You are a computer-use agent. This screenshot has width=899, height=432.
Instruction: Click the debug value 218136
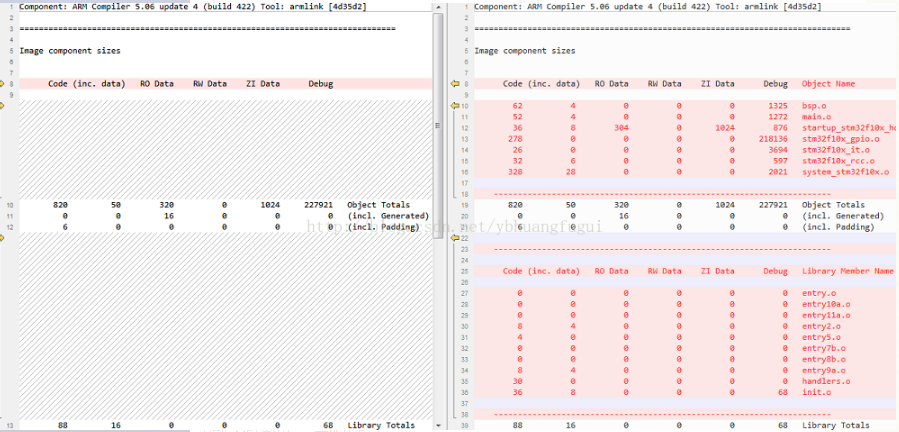click(x=772, y=139)
